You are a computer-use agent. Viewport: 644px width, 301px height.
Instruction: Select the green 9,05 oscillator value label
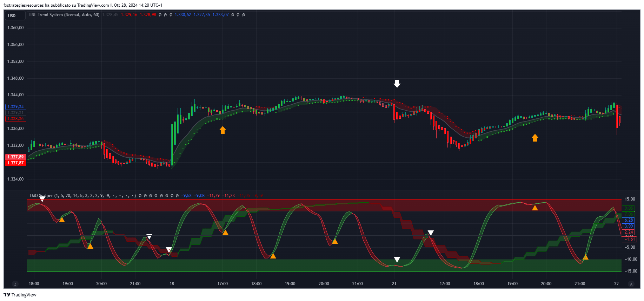628,208
